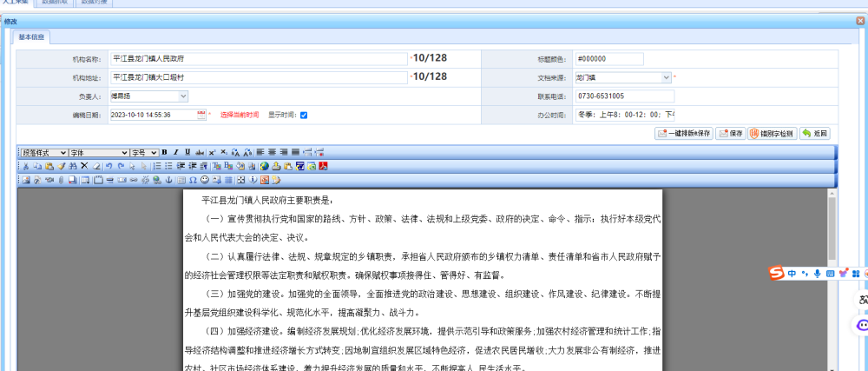Image resolution: width=868 pixels, height=371 pixels.
Task: Toggle bold formatting in editor toolbar
Action: pos(165,152)
